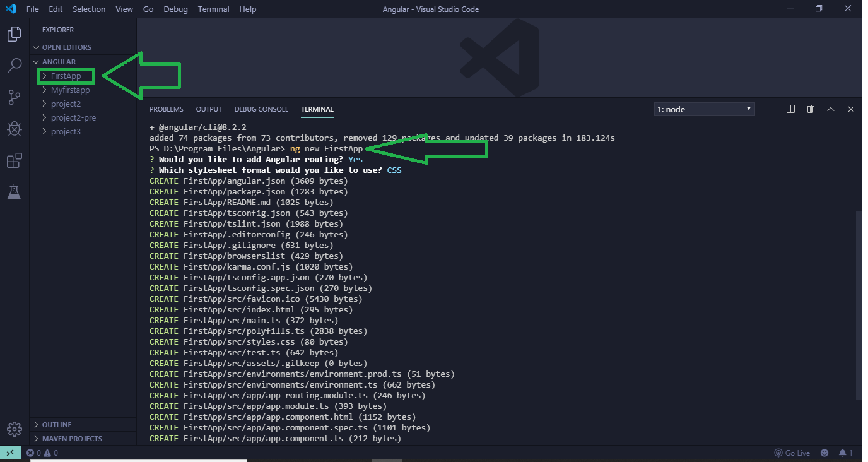Screen dimensions: 868x462
Task: Open the Test beaker view
Action: click(14, 192)
